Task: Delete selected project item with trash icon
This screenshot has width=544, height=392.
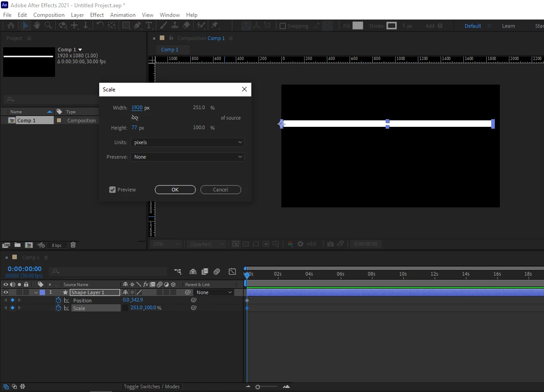Action: click(x=73, y=245)
